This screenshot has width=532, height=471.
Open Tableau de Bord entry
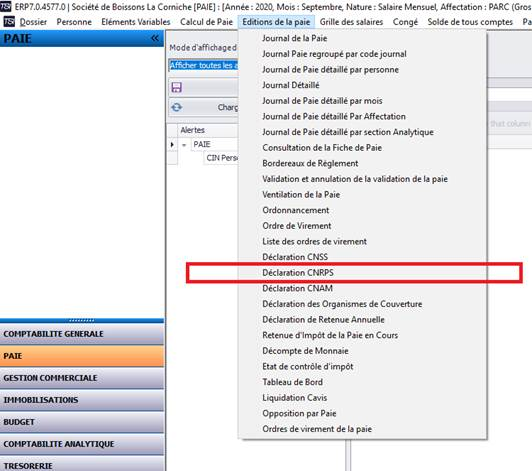coord(292,382)
